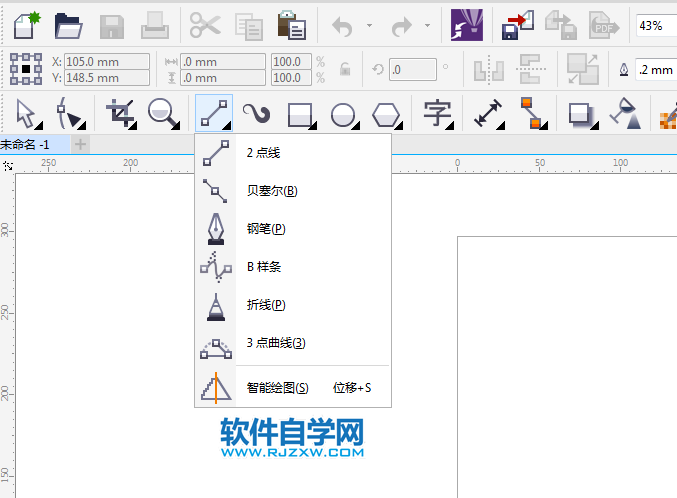Choose the Zoom magnifier tool

(163, 114)
